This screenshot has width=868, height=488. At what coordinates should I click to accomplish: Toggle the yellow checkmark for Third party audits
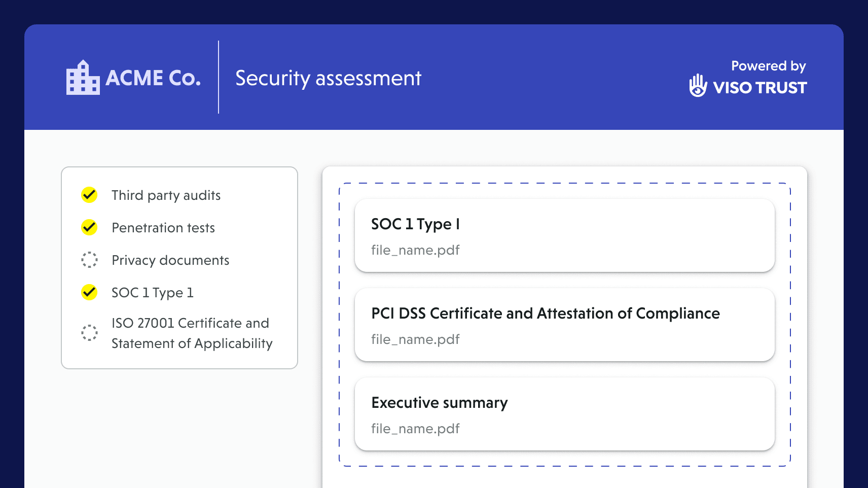click(90, 195)
